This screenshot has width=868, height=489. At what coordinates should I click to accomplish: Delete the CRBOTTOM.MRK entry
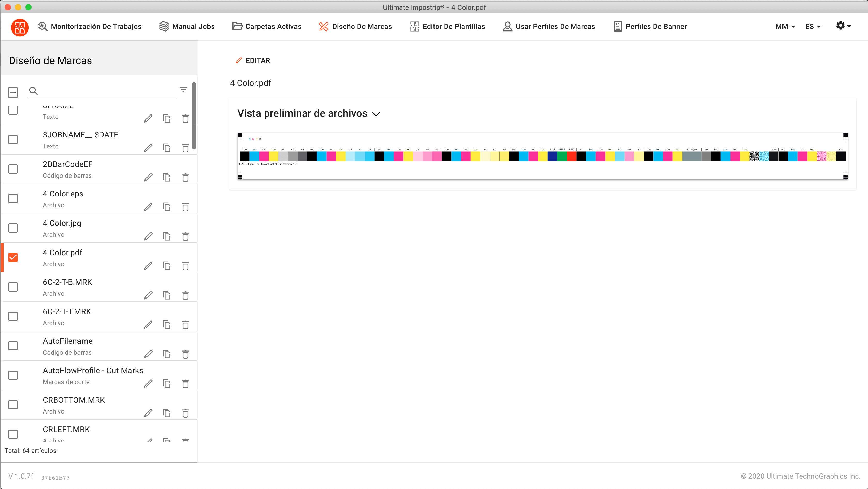(x=185, y=413)
